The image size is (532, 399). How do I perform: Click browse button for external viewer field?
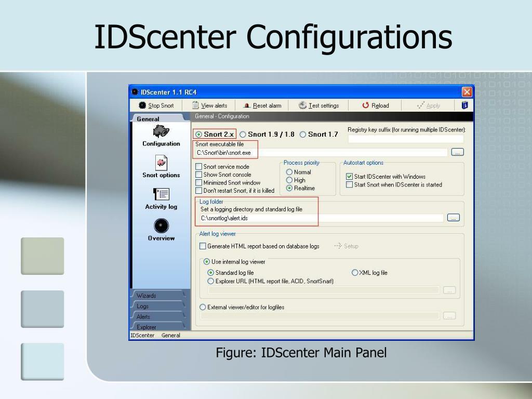pos(449,316)
